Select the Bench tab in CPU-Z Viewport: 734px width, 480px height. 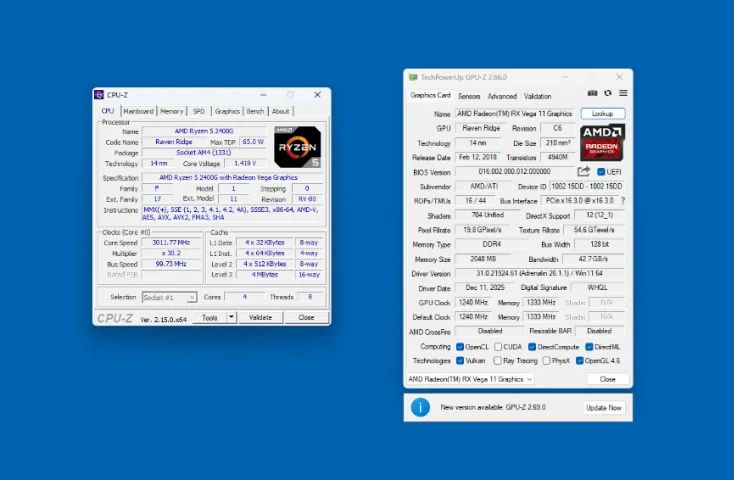point(255,111)
